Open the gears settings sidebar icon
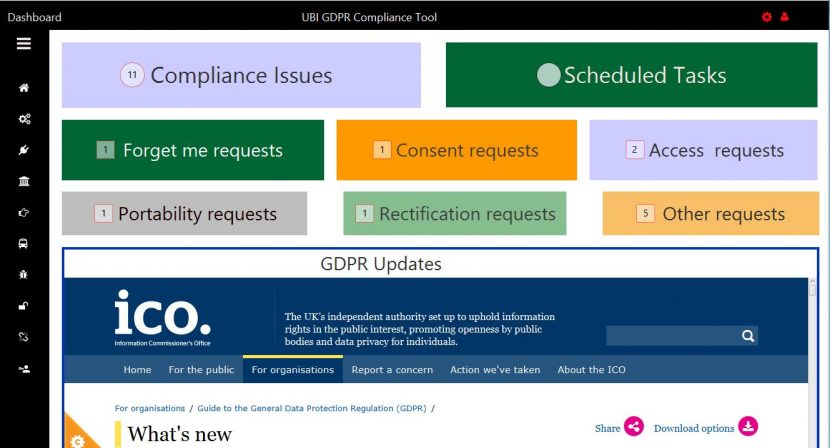830x448 pixels. tap(24, 119)
